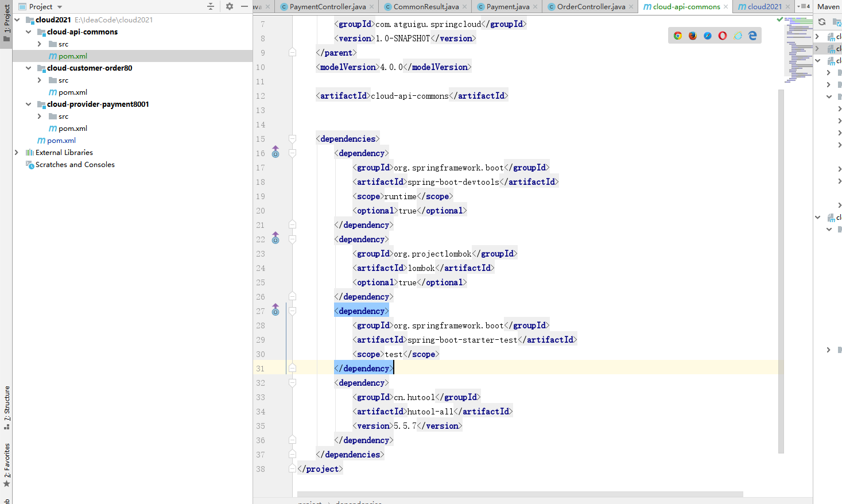842x504 pixels.
Task: Open pom.xml preview in Edge browser
Action: click(752, 36)
